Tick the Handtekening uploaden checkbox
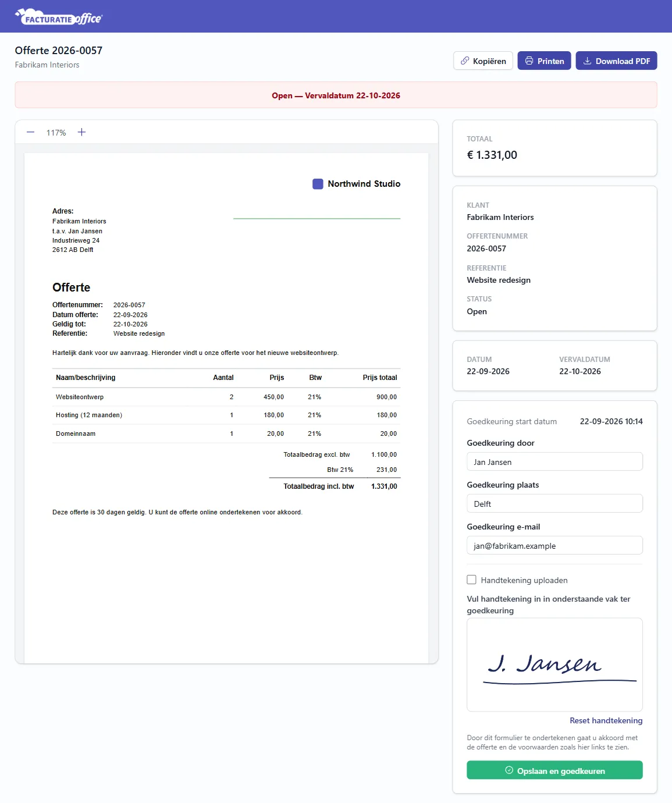 (x=471, y=580)
